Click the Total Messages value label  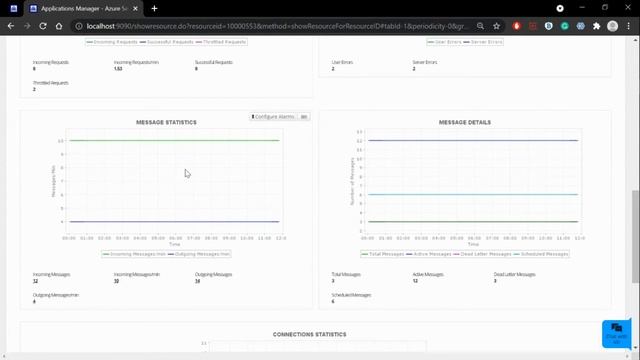click(346, 274)
